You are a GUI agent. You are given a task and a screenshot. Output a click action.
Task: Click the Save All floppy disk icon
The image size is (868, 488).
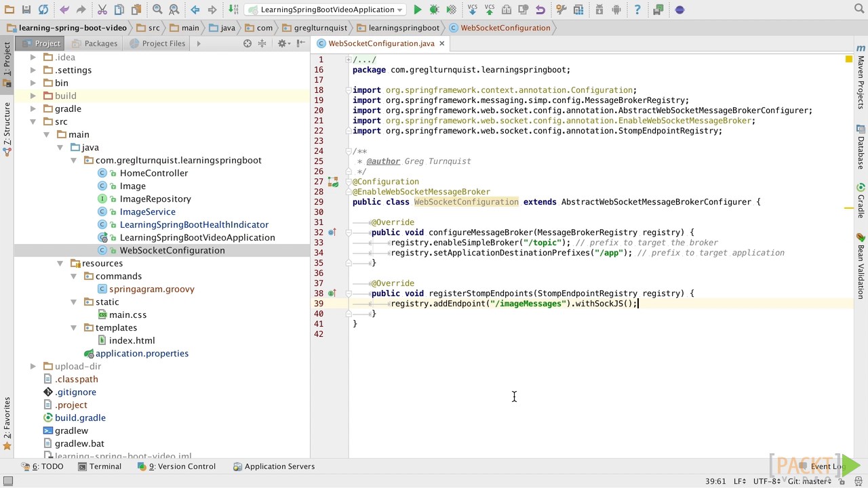(26, 9)
